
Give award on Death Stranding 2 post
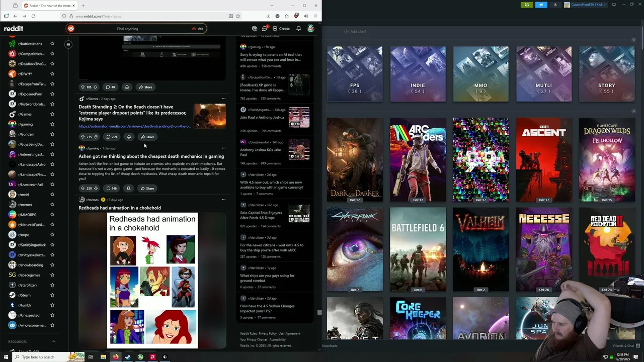tap(129, 137)
